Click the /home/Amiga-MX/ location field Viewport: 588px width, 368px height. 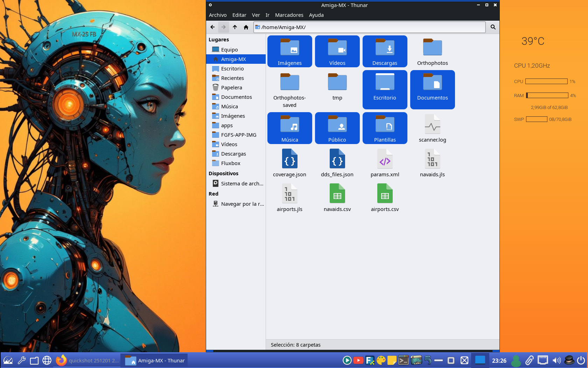tap(370, 27)
